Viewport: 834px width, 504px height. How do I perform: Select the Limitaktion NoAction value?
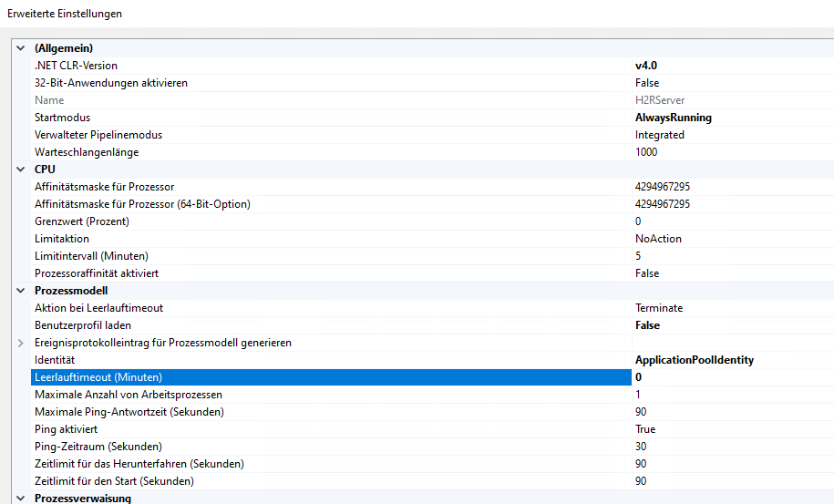(x=658, y=239)
